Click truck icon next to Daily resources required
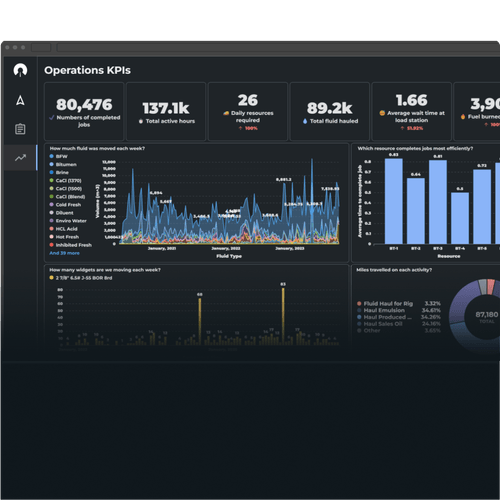The width and height of the screenshot is (500, 500). [226, 113]
